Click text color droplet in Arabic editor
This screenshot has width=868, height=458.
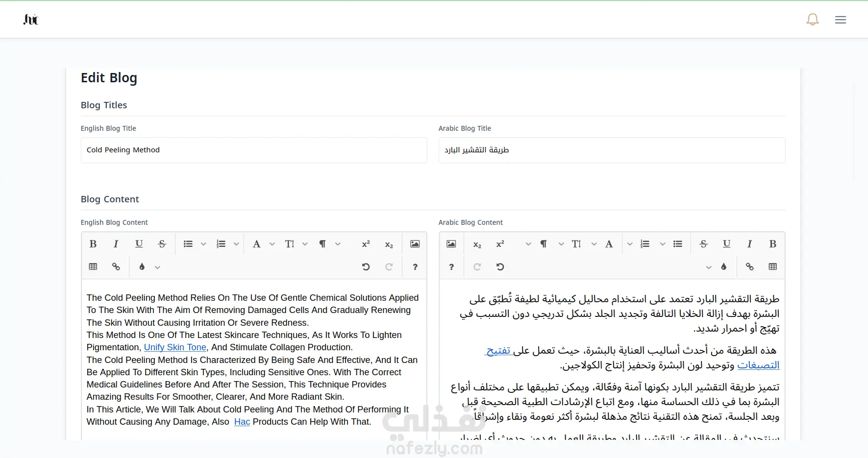724,267
